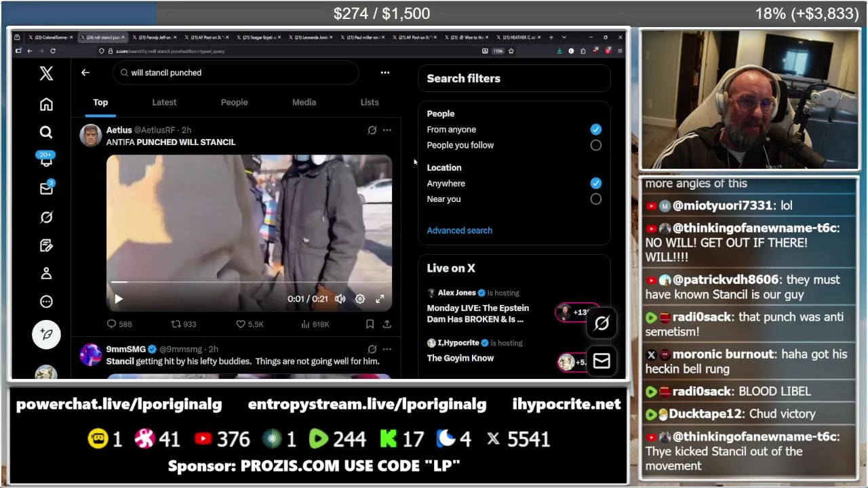Open Profile icon in X sidebar
Screen dimensions: 868x488
[x=46, y=273]
